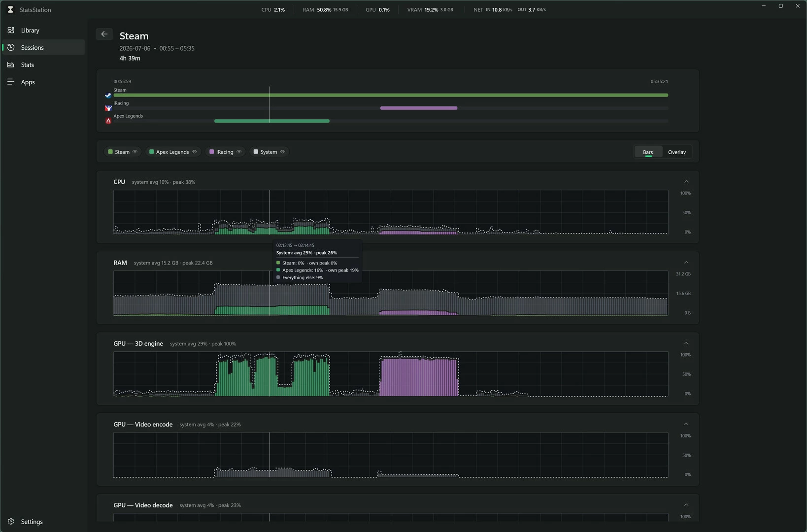This screenshot has width=807, height=532.
Task: Click the StatsStation hourglass logo
Action: 10,9
